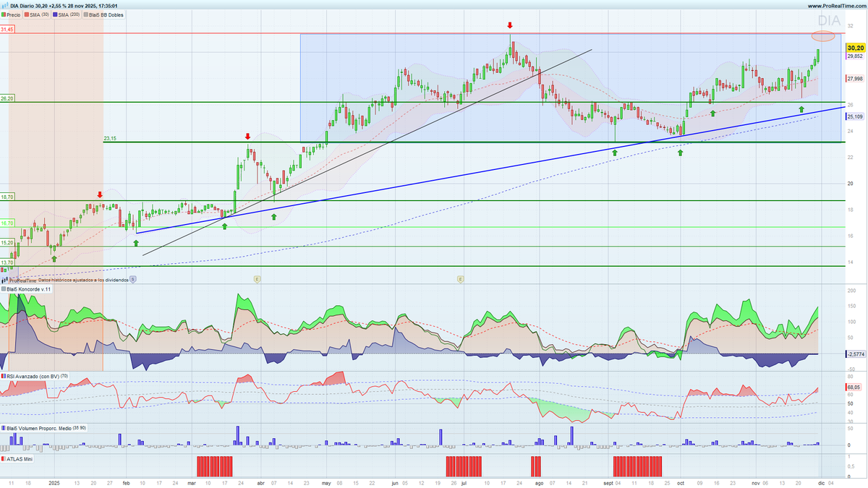Click the -2,5774 Koncorde value tag
This screenshot has width=868, height=488.
click(855, 354)
